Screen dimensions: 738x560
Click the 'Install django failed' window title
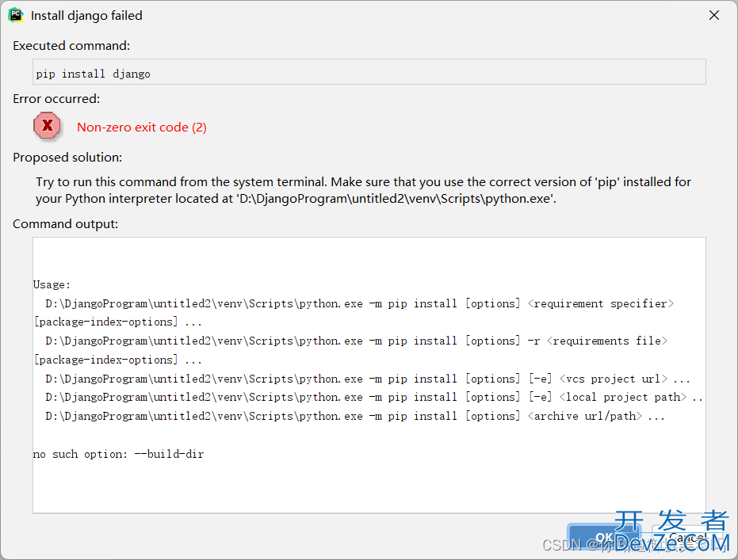(x=86, y=16)
